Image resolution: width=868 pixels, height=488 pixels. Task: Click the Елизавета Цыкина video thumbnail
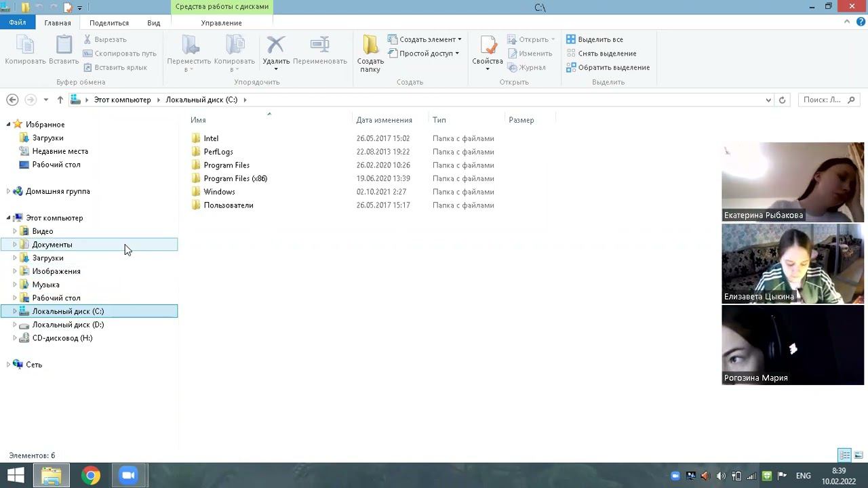click(793, 263)
